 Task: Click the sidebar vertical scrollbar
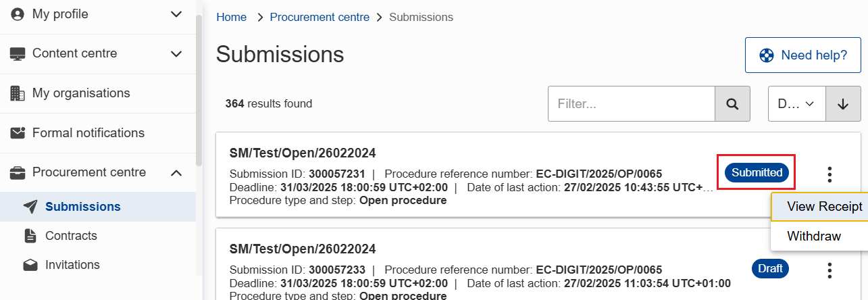click(199, 88)
